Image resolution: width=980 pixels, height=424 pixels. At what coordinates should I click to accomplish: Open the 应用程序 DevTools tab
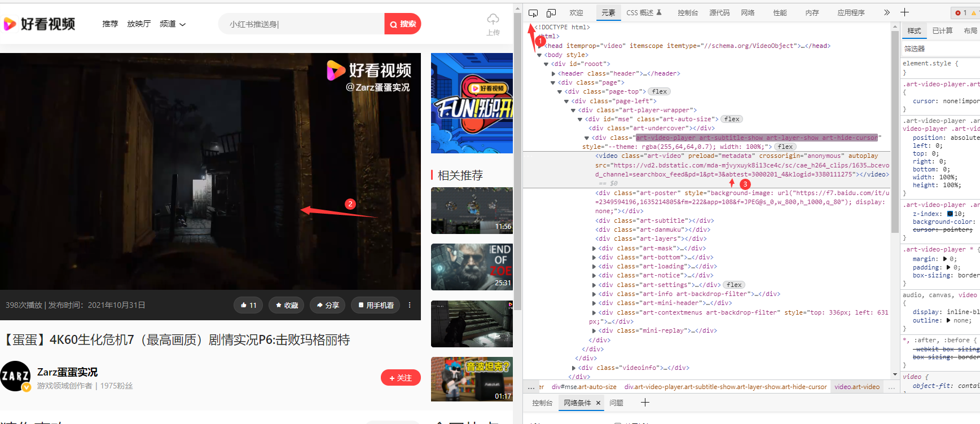click(x=851, y=13)
